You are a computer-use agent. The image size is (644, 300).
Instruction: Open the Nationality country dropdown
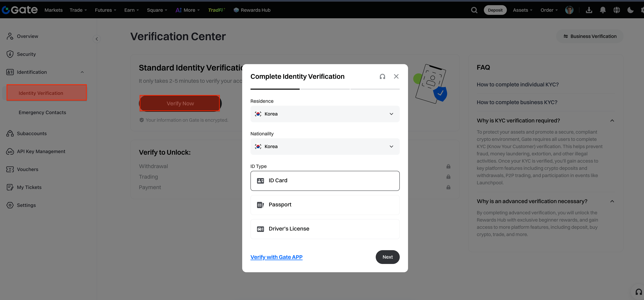(x=325, y=147)
